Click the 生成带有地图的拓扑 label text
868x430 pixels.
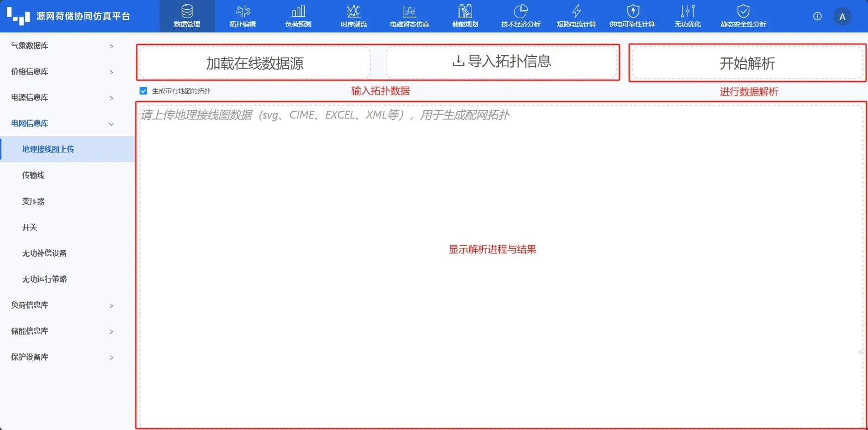(x=181, y=91)
